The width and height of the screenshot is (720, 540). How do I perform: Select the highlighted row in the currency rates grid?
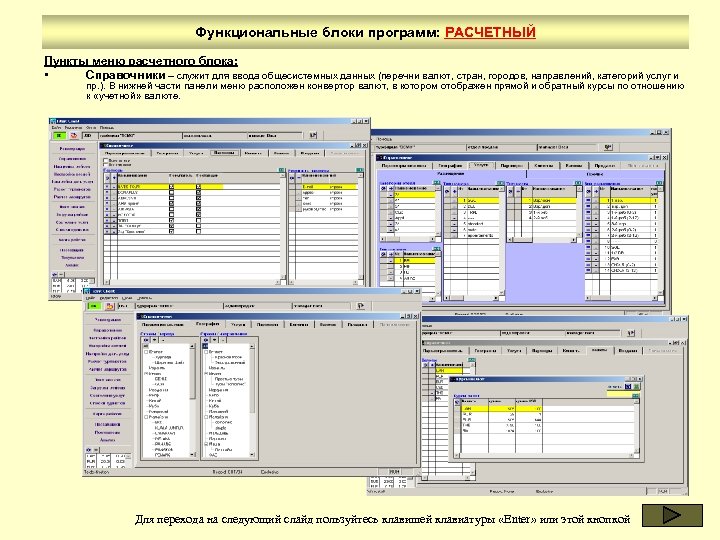(502, 408)
